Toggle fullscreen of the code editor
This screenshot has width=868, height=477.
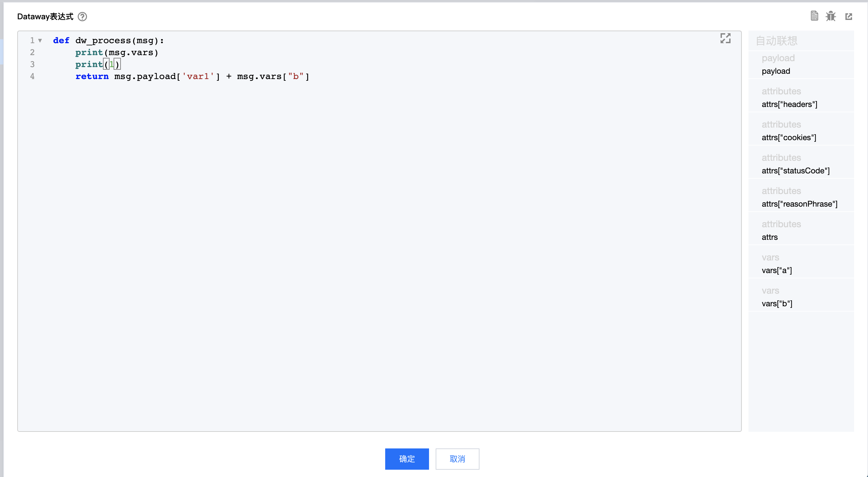[726, 39]
